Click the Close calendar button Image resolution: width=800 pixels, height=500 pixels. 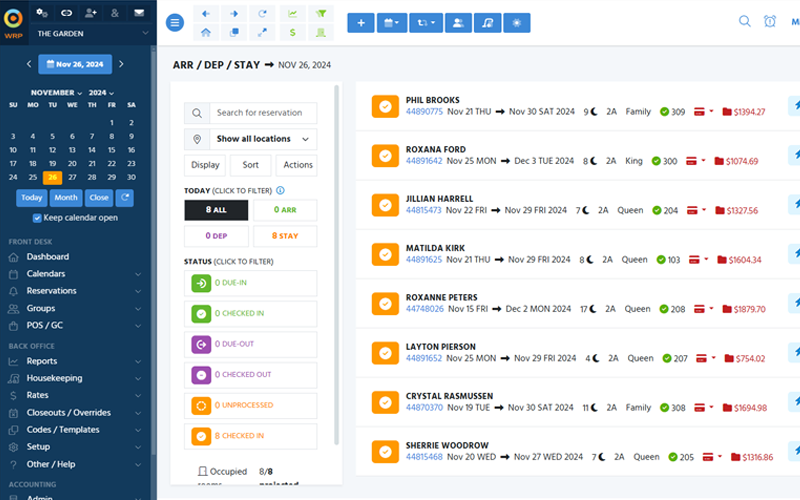click(99, 197)
